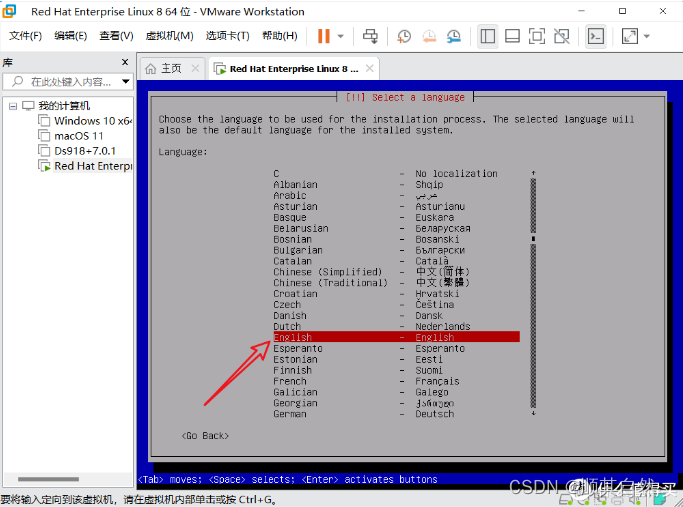Viewport: 683px width, 507px height.
Task: Toggle the library sidebar view icon
Action: tap(487, 36)
